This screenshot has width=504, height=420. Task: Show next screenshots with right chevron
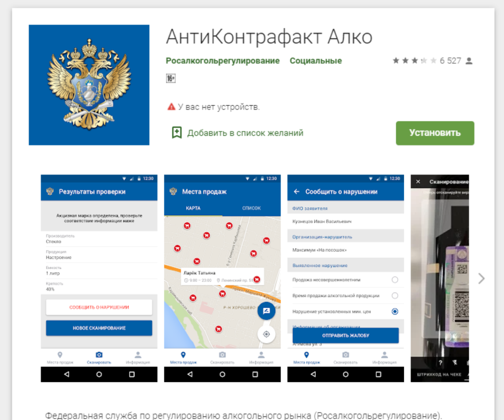481,278
